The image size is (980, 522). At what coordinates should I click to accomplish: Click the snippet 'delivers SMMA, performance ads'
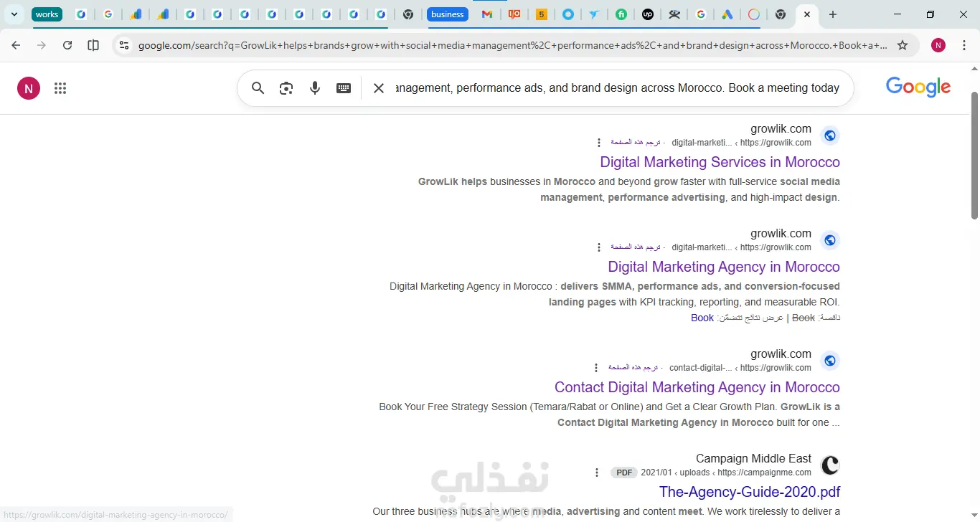pyautogui.click(x=615, y=294)
